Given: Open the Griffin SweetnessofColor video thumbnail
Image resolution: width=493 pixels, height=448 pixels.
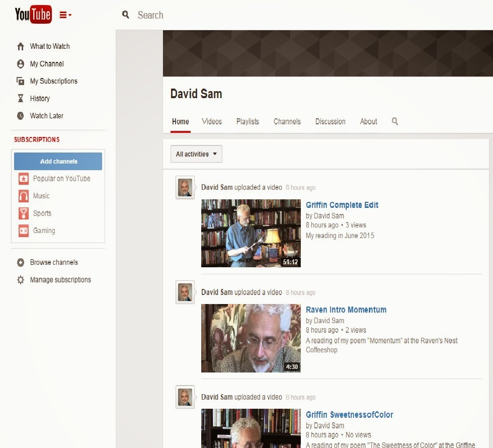Looking at the screenshot, I should 251,428.
